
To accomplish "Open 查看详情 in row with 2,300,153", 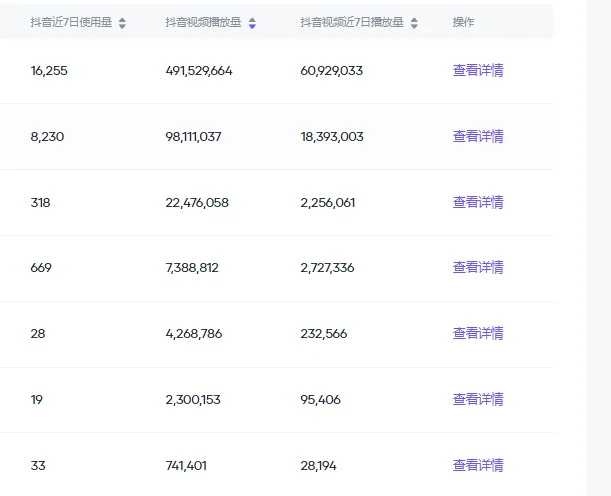I will point(478,399).
